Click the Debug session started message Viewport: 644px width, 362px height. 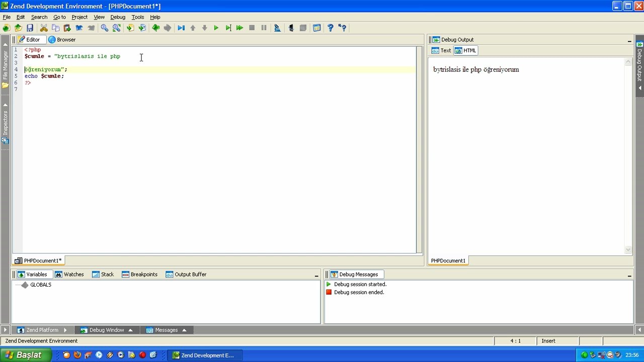[360, 285]
